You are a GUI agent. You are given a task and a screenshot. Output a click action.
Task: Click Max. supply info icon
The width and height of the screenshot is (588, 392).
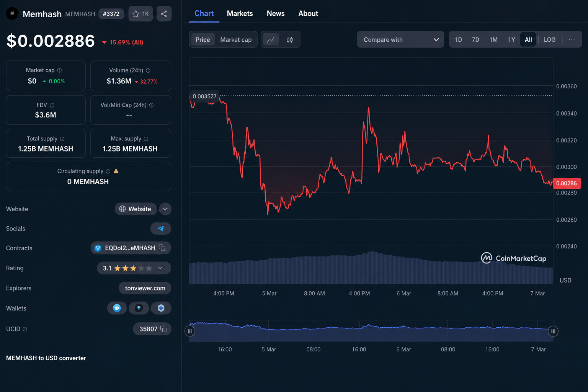point(146,139)
